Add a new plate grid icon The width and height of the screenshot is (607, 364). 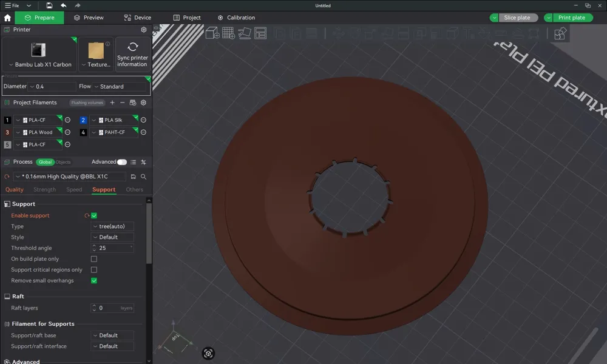228,33
